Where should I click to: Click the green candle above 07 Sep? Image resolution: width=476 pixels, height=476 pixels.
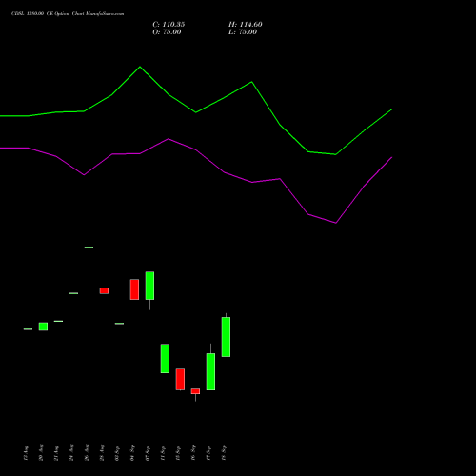point(149,286)
